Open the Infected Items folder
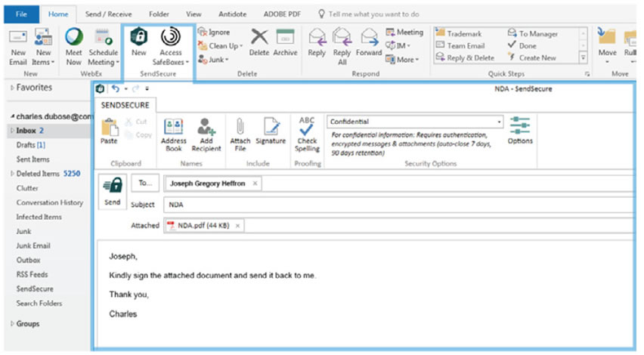 point(39,217)
